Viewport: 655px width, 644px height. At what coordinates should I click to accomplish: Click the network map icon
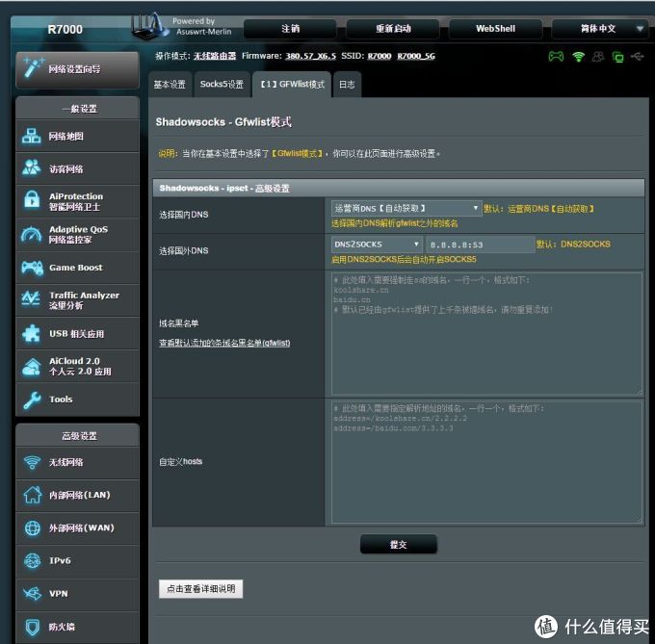(32, 136)
